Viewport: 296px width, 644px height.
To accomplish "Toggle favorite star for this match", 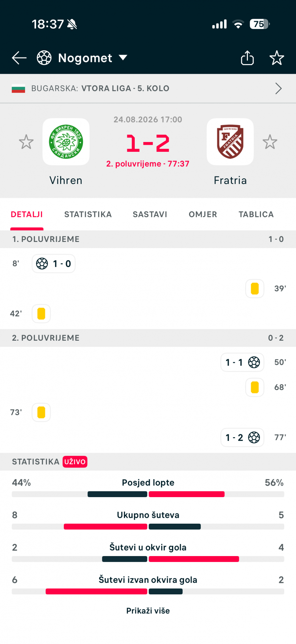I will tap(277, 58).
